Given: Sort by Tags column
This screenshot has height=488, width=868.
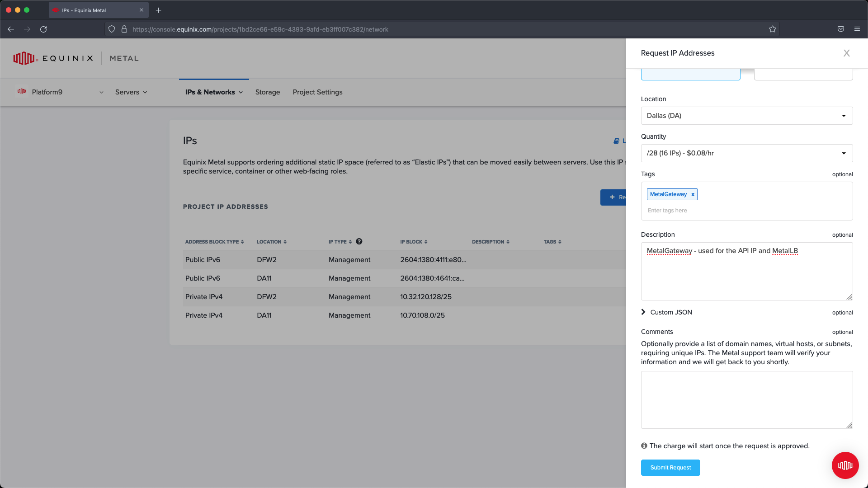Looking at the screenshot, I should [x=552, y=242].
